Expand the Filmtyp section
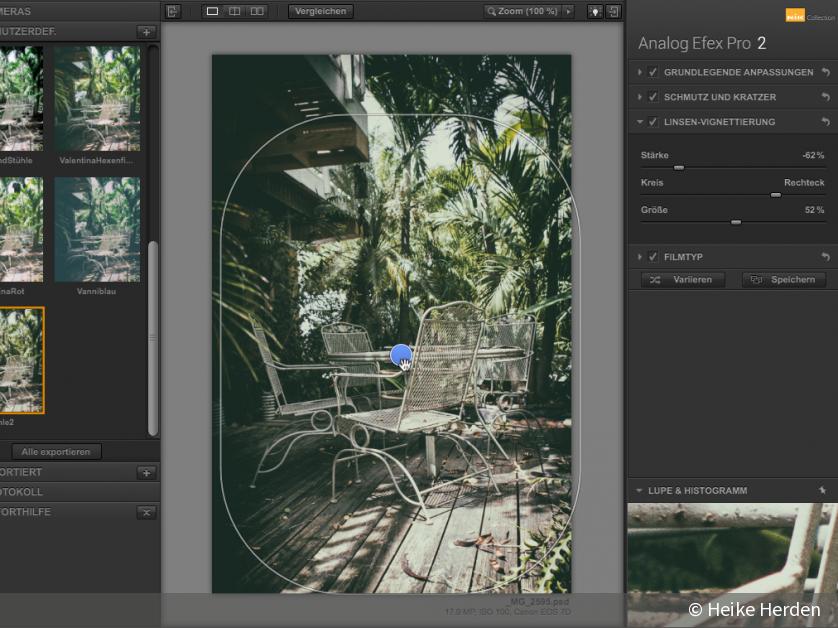838x628 pixels. (x=639, y=257)
